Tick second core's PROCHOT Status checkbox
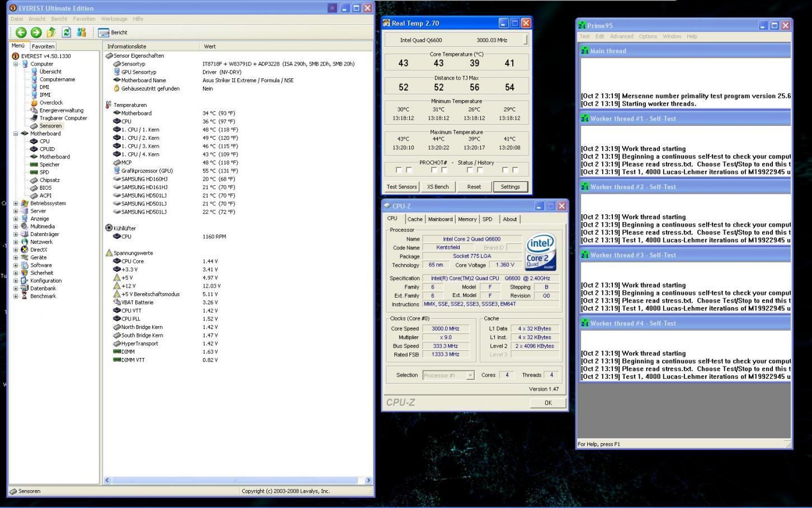The image size is (812, 508). pyautogui.click(x=434, y=170)
